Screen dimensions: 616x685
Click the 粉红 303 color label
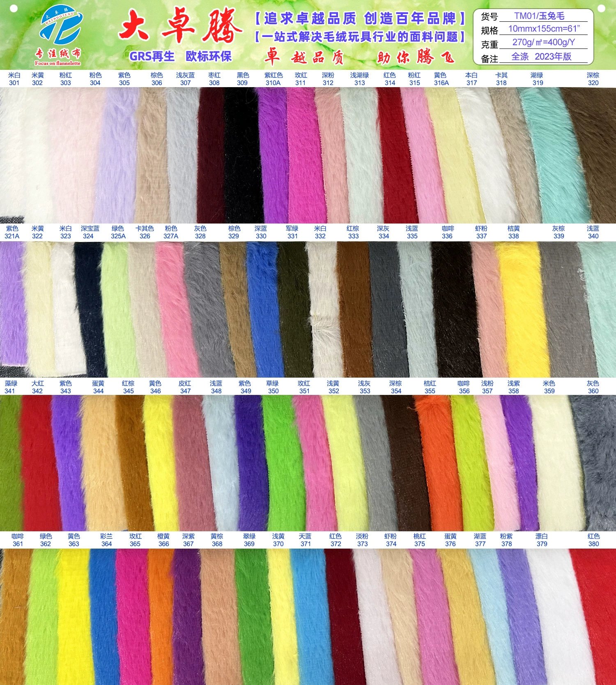pyautogui.click(x=66, y=79)
